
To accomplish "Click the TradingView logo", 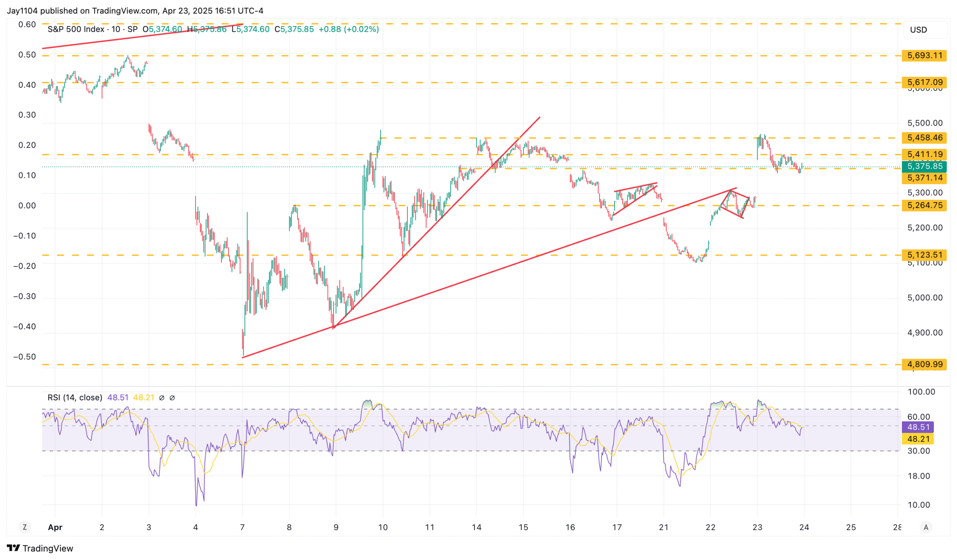I will point(40,548).
